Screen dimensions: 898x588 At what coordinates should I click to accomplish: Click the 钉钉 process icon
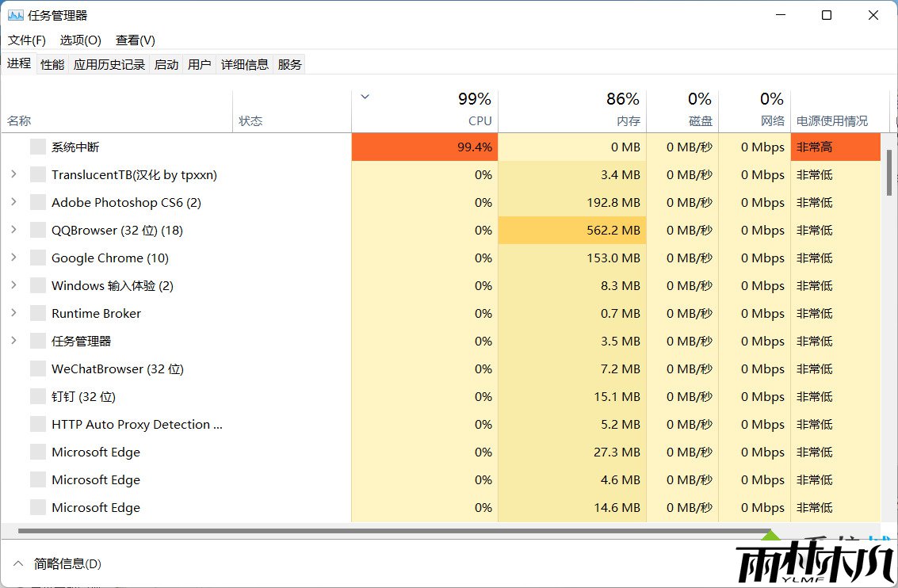pyautogui.click(x=38, y=396)
